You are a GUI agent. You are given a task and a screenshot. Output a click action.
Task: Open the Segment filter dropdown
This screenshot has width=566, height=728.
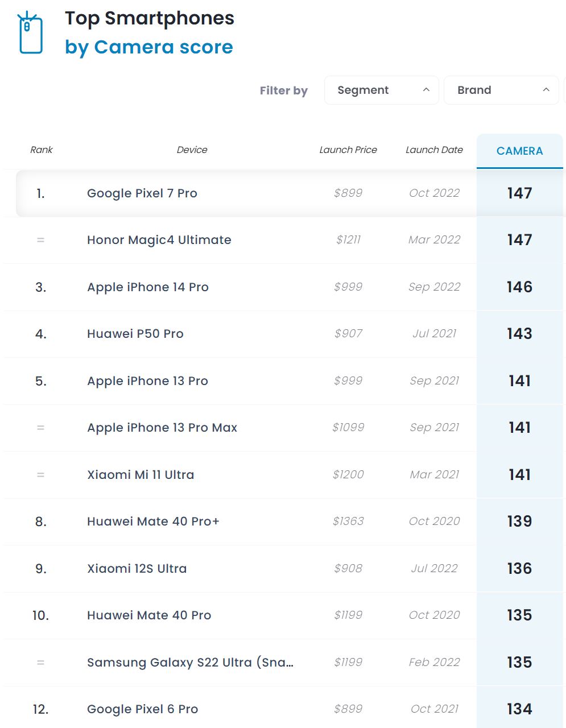pos(381,90)
